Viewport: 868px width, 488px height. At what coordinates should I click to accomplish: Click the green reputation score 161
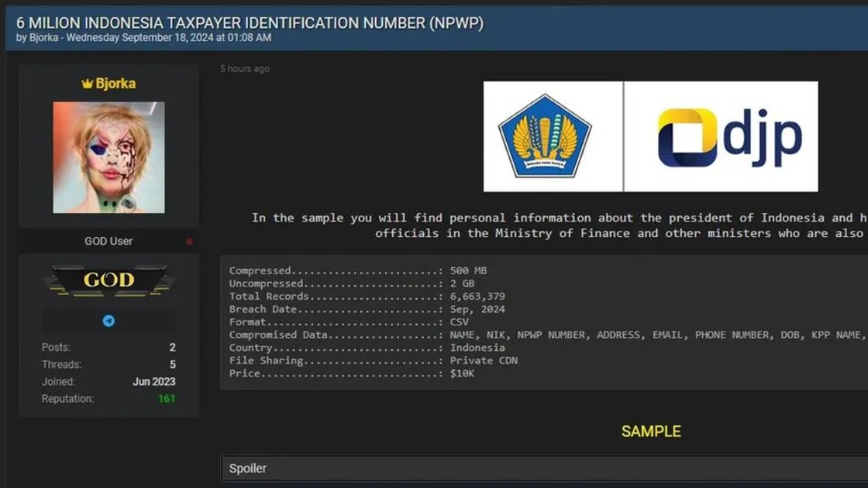coord(167,399)
